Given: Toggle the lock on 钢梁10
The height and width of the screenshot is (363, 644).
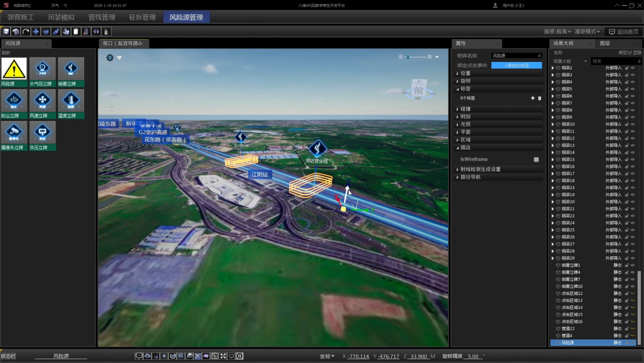Looking at the screenshot, I should tap(627, 124).
